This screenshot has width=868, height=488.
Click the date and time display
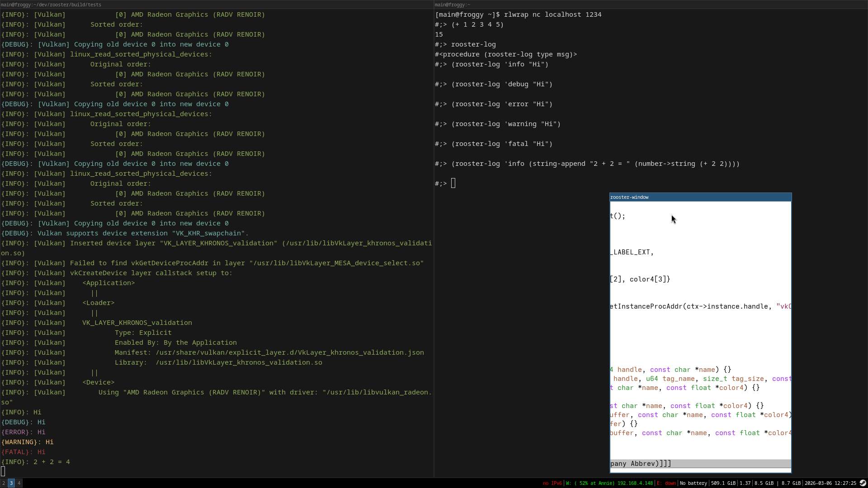click(830, 483)
